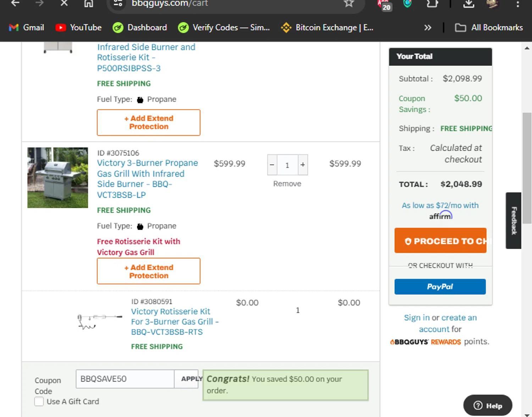Open the browser profile avatar
532x417 pixels.
pyautogui.click(x=493, y=3)
